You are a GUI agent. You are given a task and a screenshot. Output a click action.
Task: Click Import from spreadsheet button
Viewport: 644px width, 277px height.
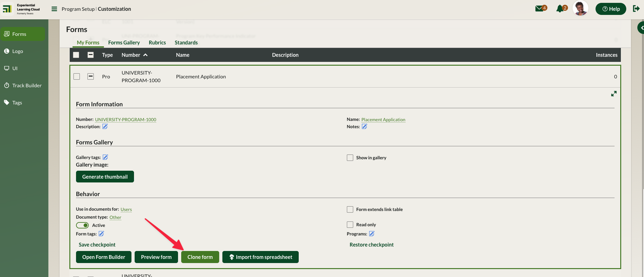(260, 257)
